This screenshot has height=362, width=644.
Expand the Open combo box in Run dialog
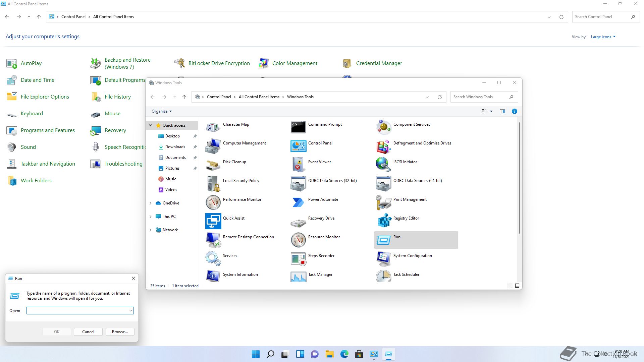pyautogui.click(x=130, y=311)
